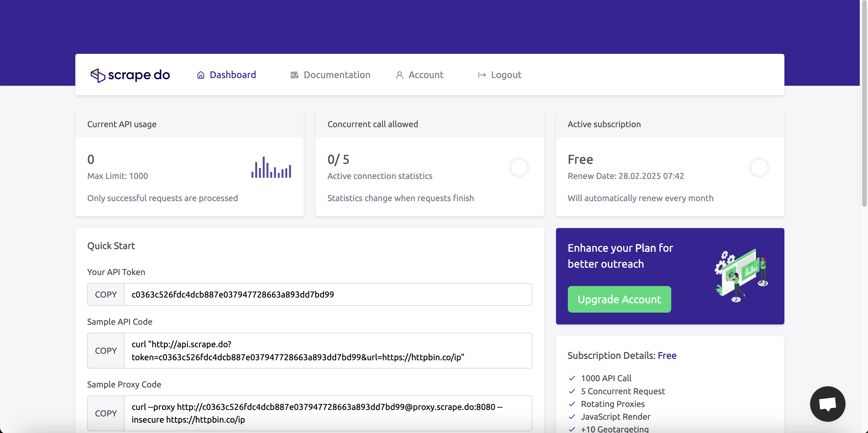The height and width of the screenshot is (433, 868).
Task: Click the subscription renewal progress circle
Action: point(759,167)
